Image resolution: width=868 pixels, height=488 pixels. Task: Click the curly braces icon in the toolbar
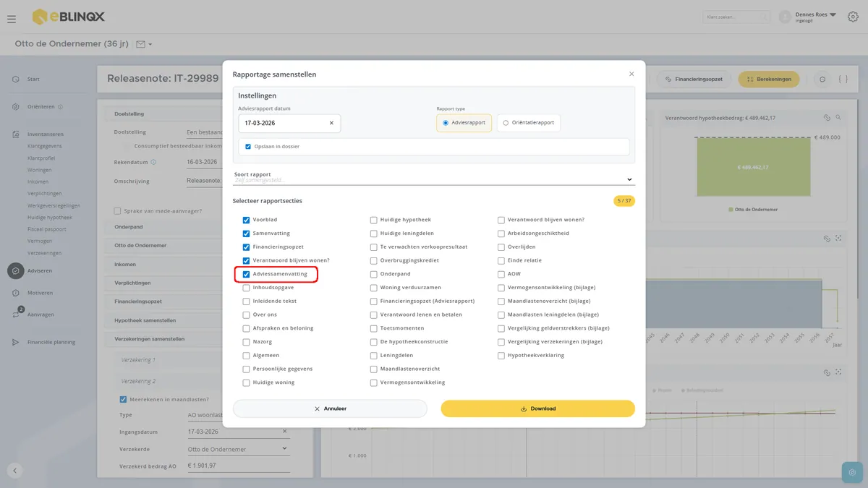843,79
